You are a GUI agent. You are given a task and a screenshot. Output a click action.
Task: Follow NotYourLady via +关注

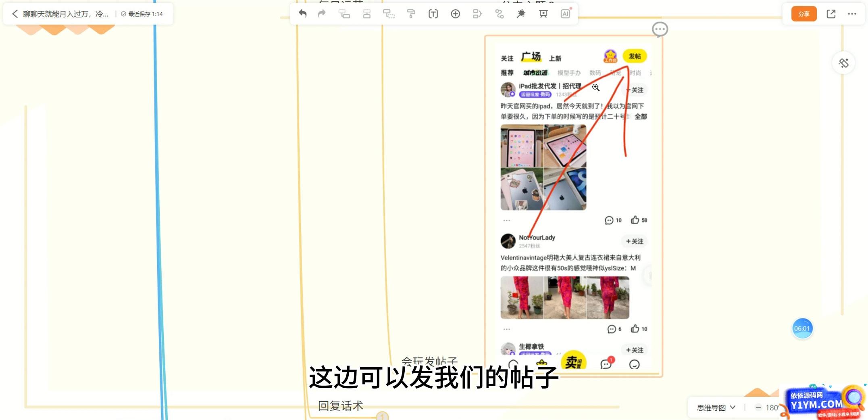coord(635,241)
